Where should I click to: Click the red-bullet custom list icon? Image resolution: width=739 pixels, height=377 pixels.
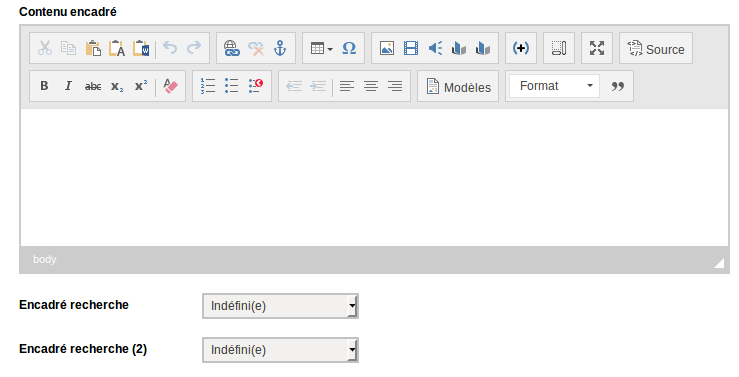[x=256, y=86]
